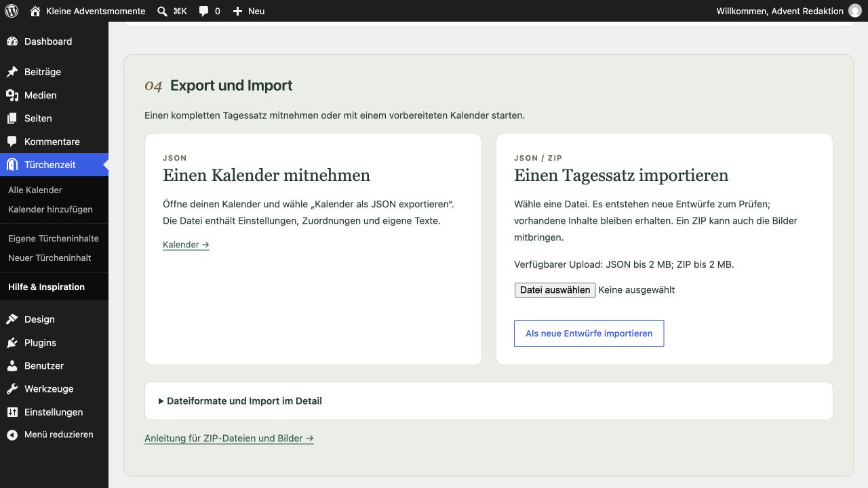The image size is (868, 488).
Task: Click Als neue Entwürfe importieren button
Action: pyautogui.click(x=589, y=333)
